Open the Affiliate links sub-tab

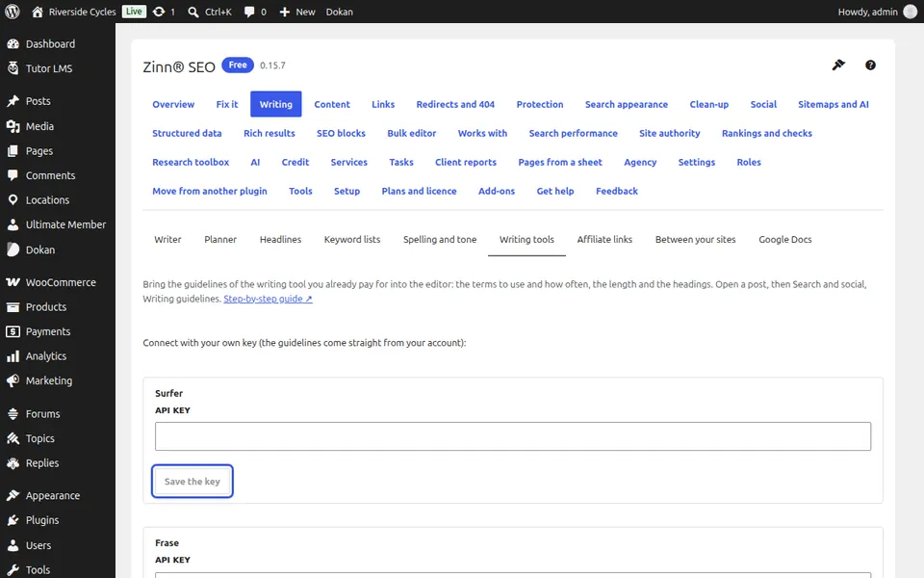pos(604,240)
